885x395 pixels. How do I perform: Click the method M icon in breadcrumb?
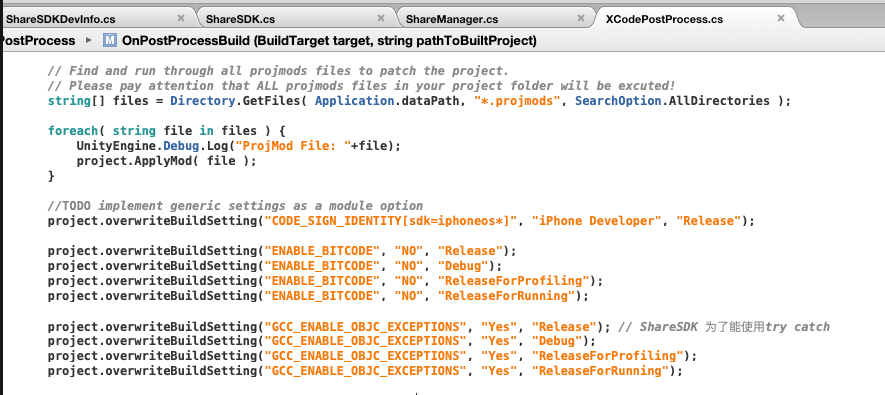click(109, 40)
